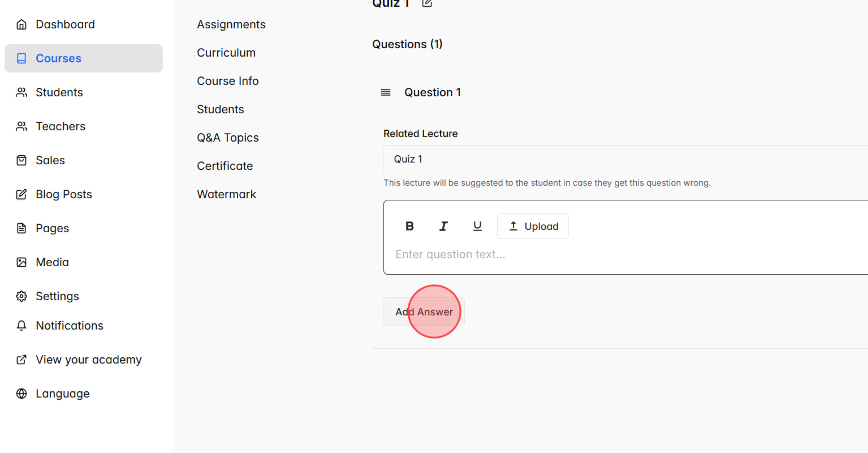The width and height of the screenshot is (868, 453).
Task: Open the Q&A Topics section
Action: click(228, 137)
